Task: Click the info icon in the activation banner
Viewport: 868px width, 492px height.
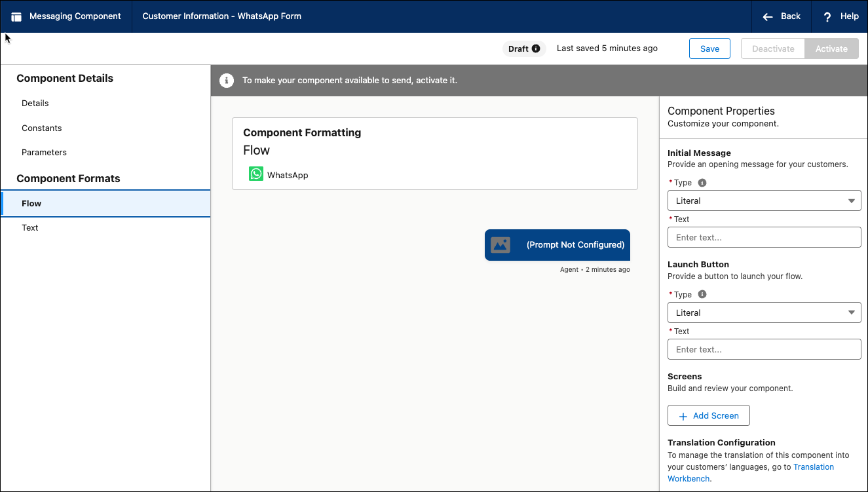Action: [x=227, y=81]
